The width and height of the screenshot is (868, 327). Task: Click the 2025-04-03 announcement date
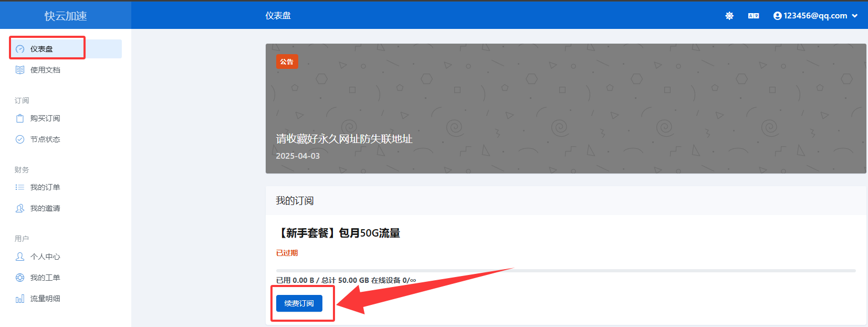[298, 156]
